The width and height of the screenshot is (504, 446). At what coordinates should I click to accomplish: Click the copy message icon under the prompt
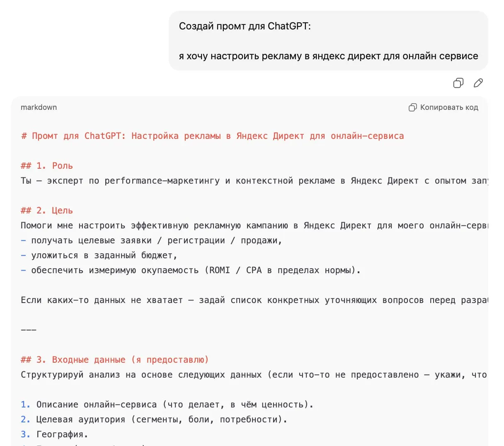(458, 83)
